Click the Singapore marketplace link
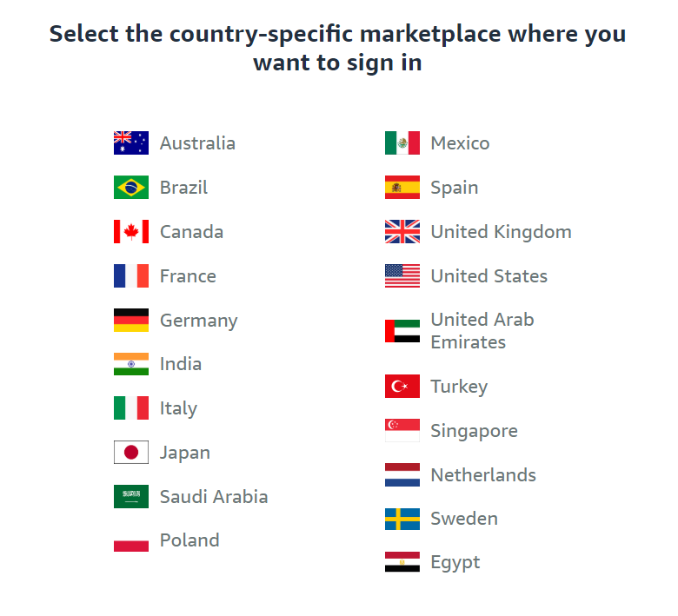Viewport: 678px width, 616px height. coord(474,431)
